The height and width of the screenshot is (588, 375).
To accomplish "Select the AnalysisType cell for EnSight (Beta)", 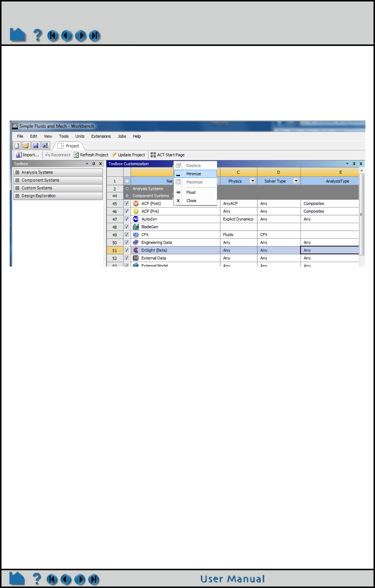I will (x=330, y=250).
